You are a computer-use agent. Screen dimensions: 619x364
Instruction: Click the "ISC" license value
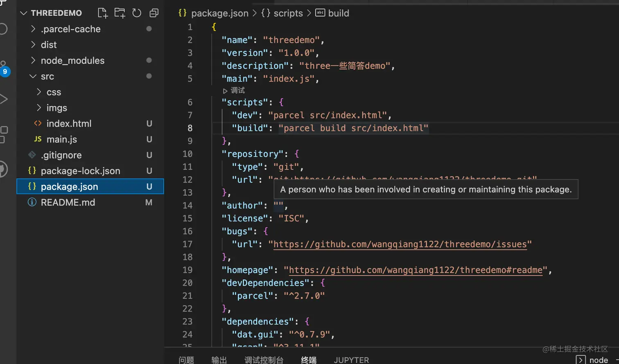291,218
